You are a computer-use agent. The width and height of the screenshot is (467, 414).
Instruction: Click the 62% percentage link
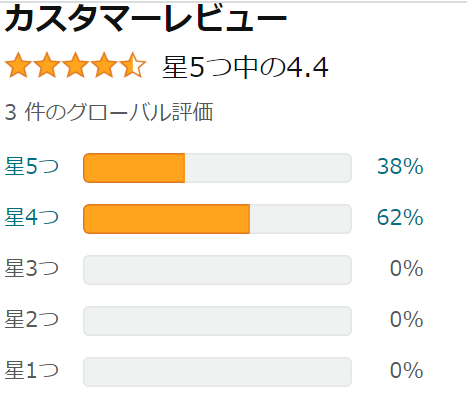[400, 217]
